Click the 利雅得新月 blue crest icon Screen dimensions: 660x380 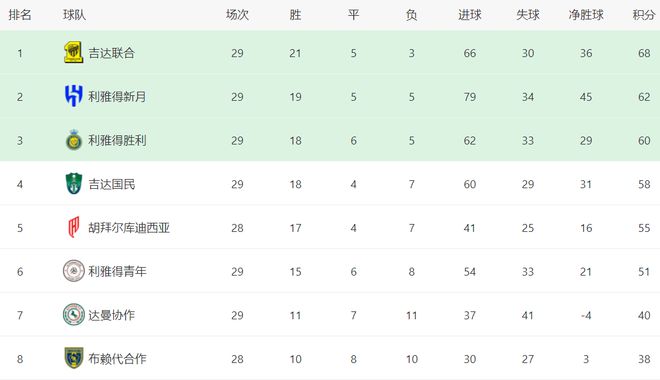click(x=73, y=96)
